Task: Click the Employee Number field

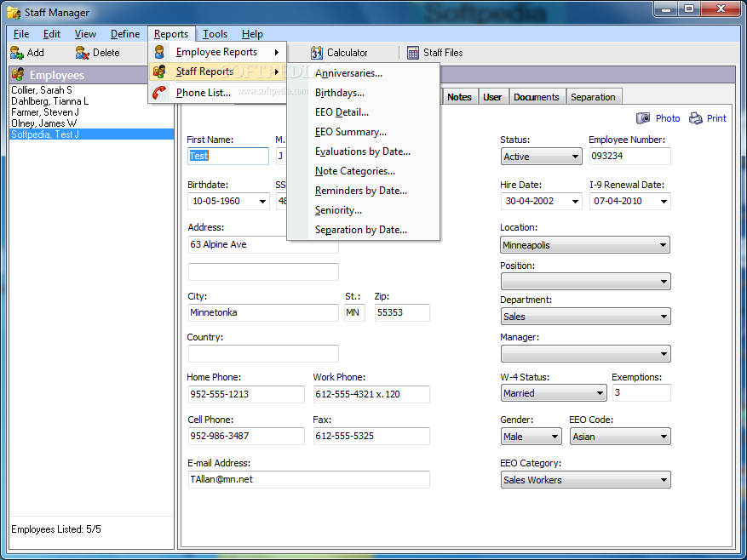Action: click(629, 157)
